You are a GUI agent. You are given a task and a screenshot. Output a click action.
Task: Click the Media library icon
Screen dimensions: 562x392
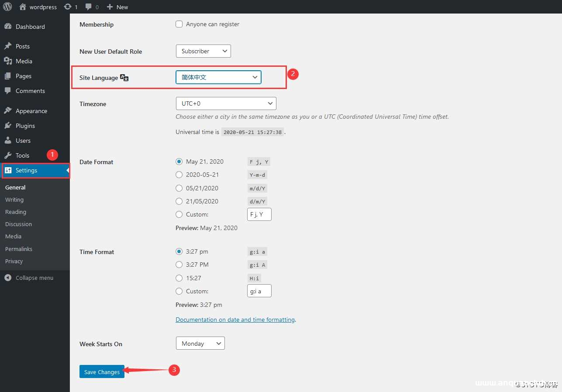point(8,61)
